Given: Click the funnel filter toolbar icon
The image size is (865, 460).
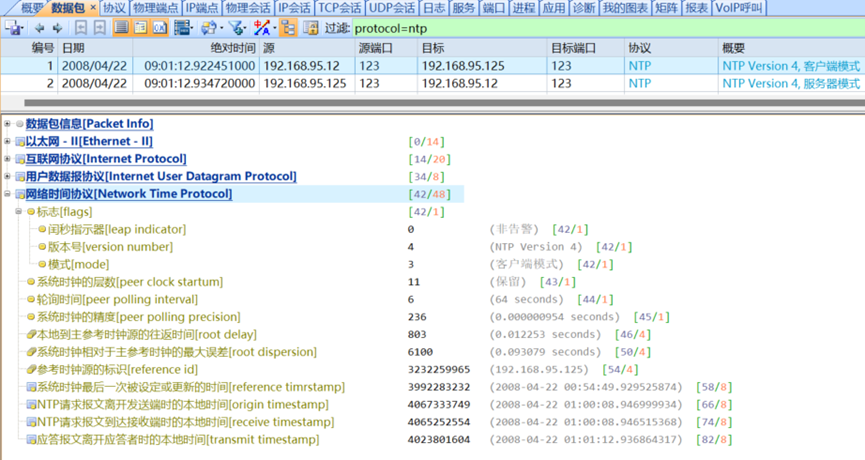Looking at the screenshot, I should click(x=237, y=28).
